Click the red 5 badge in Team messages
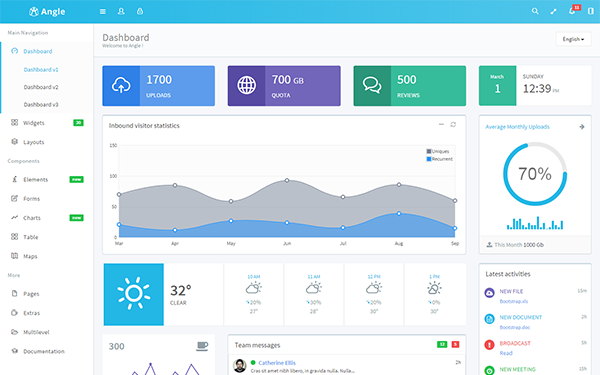This screenshot has height=375, width=600. pyautogui.click(x=455, y=344)
